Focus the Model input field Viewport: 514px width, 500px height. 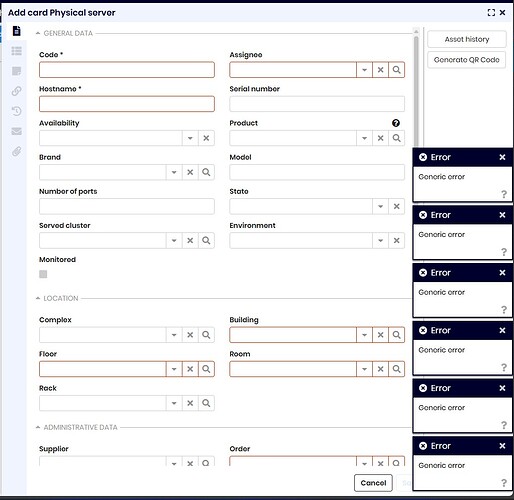coord(317,172)
